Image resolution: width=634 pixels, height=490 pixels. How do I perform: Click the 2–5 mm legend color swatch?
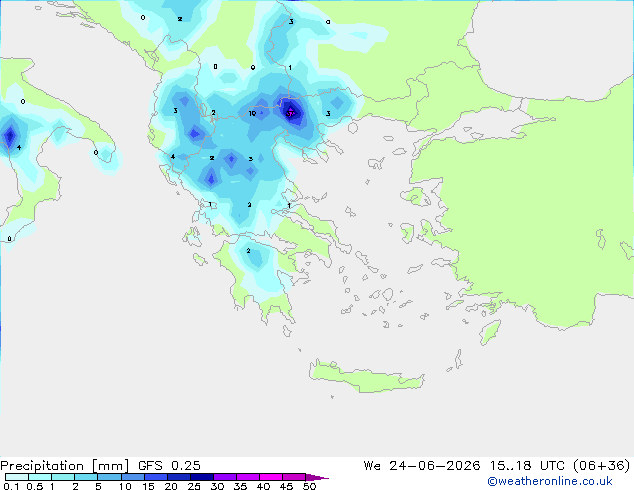point(86,477)
